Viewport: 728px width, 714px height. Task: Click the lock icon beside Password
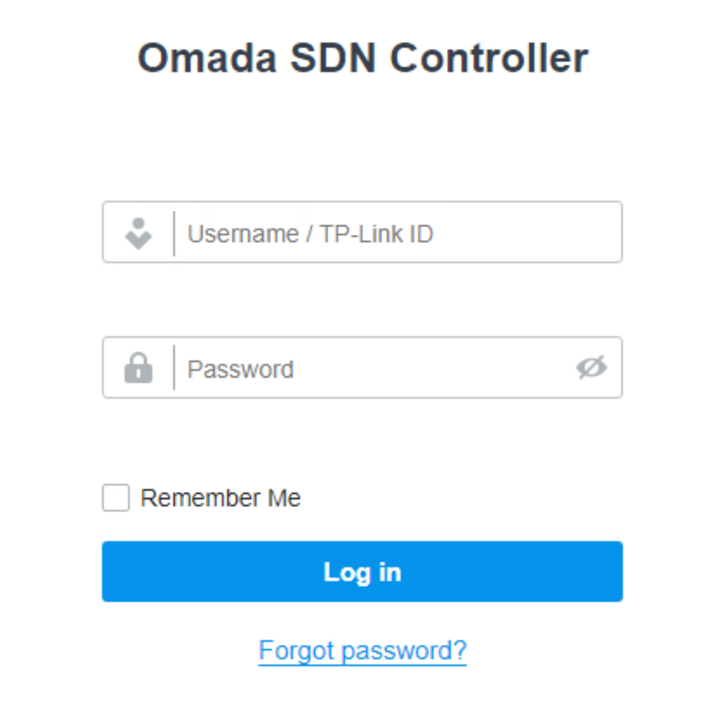coord(138,368)
